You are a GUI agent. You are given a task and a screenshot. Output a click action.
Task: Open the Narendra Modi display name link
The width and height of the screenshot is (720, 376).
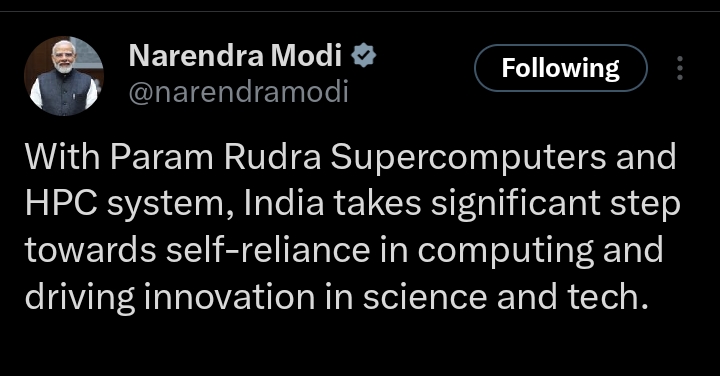tap(235, 55)
